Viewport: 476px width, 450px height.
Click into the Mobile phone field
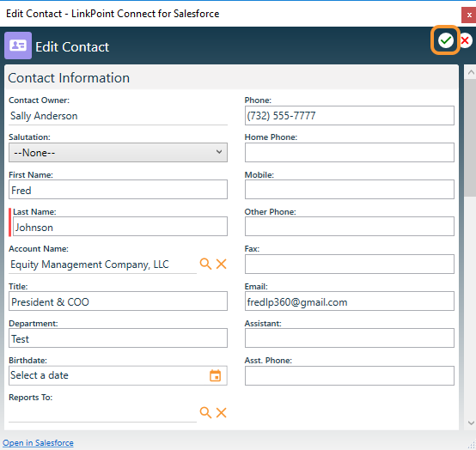(350, 190)
